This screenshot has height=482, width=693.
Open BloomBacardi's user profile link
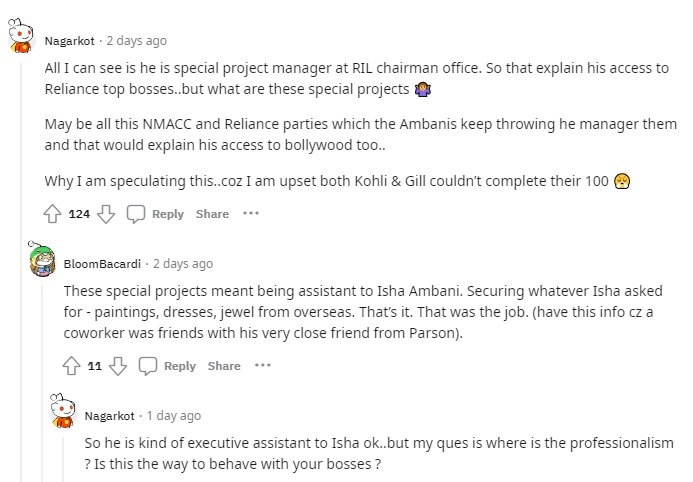click(x=101, y=264)
